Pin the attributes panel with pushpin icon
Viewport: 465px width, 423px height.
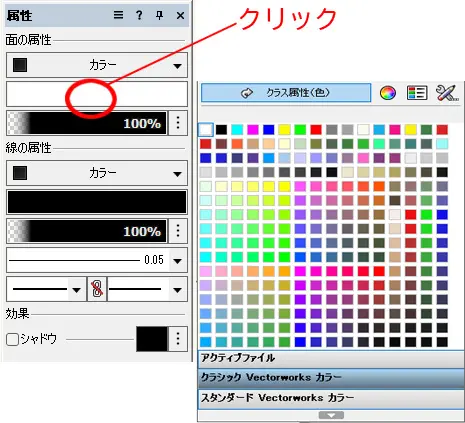(x=160, y=15)
